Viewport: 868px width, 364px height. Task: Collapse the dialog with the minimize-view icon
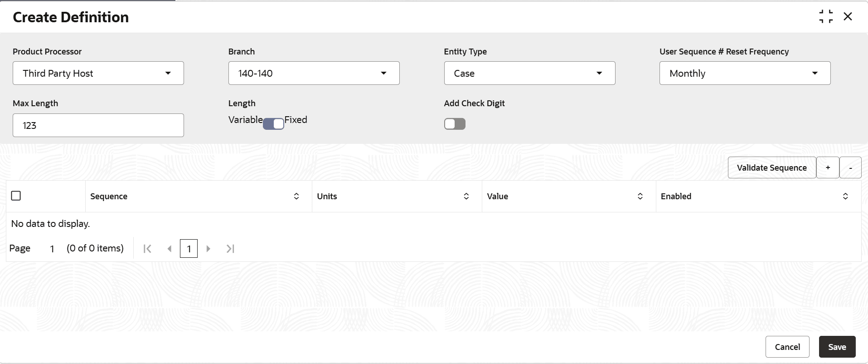click(x=826, y=17)
